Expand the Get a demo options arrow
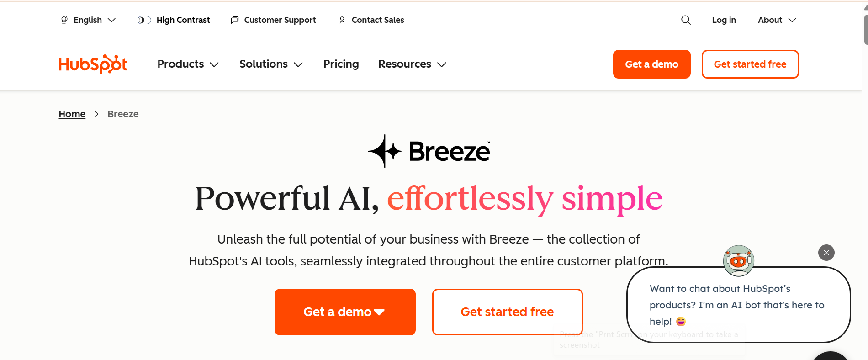Image resolution: width=868 pixels, height=360 pixels. 379,312
